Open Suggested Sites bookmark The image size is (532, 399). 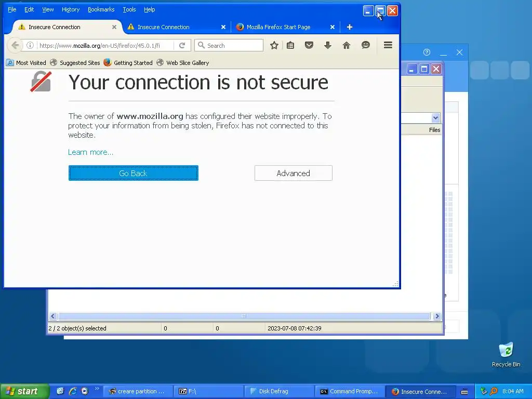[75, 63]
